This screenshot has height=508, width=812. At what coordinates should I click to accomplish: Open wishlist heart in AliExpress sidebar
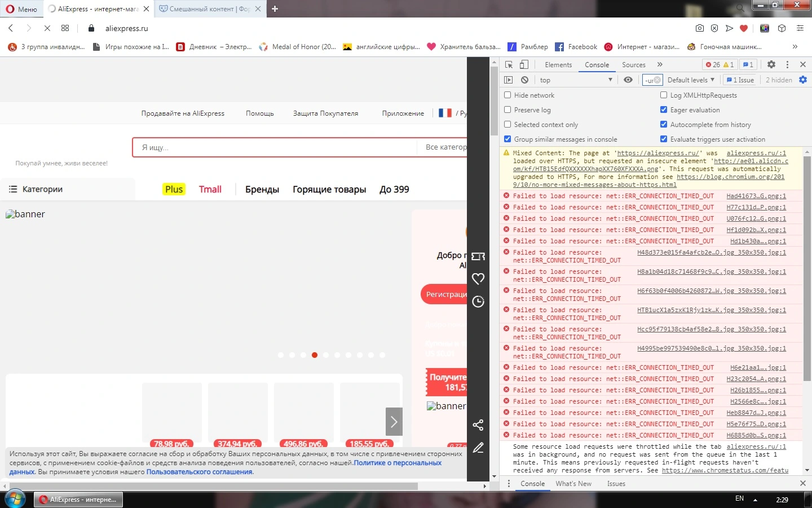pos(478,279)
